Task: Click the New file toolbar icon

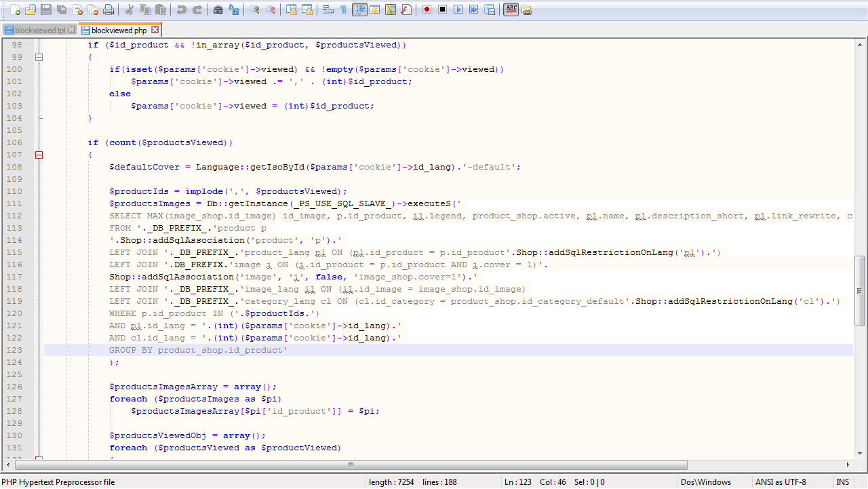Action: tap(14, 9)
